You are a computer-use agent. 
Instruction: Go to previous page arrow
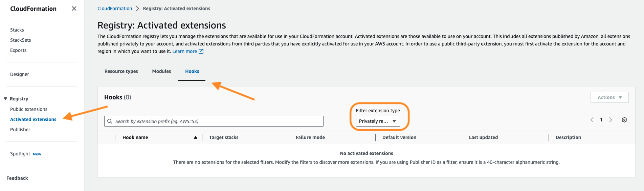[x=592, y=120]
